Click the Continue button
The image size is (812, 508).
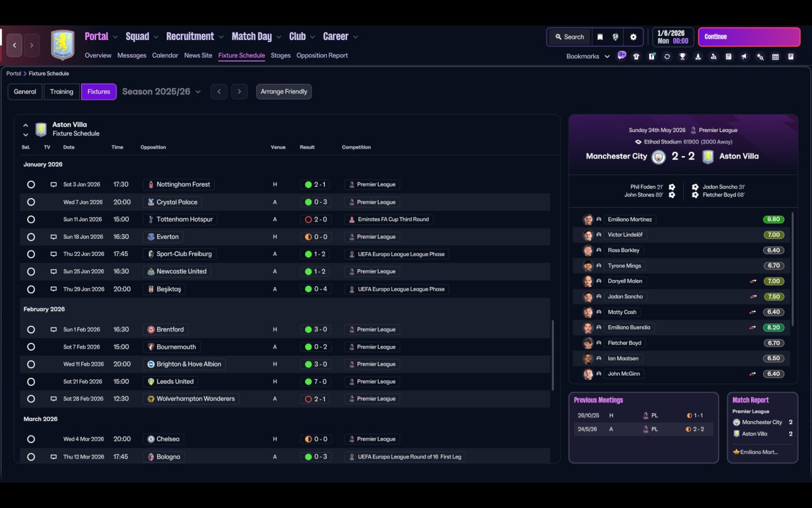749,37
